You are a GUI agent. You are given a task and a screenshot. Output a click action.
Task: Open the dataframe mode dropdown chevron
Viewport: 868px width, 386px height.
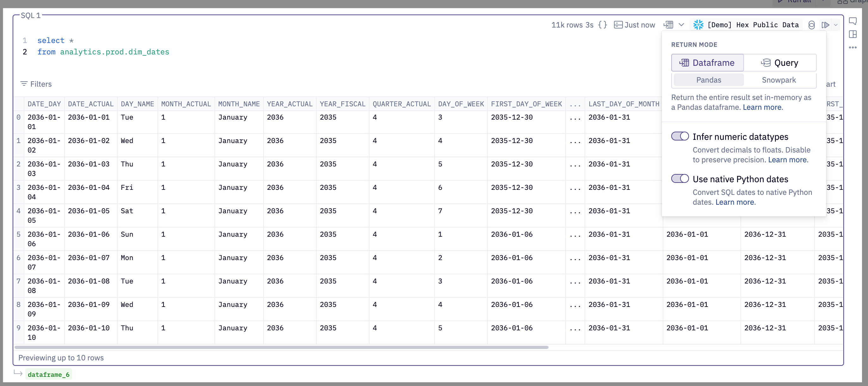click(x=682, y=25)
